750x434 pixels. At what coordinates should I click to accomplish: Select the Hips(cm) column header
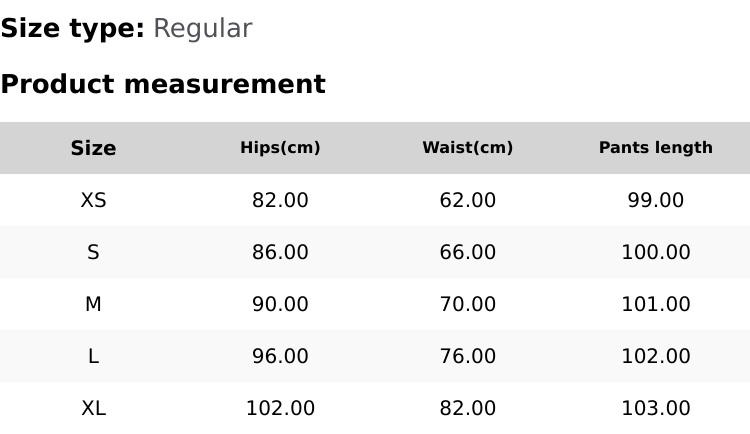[x=280, y=148]
